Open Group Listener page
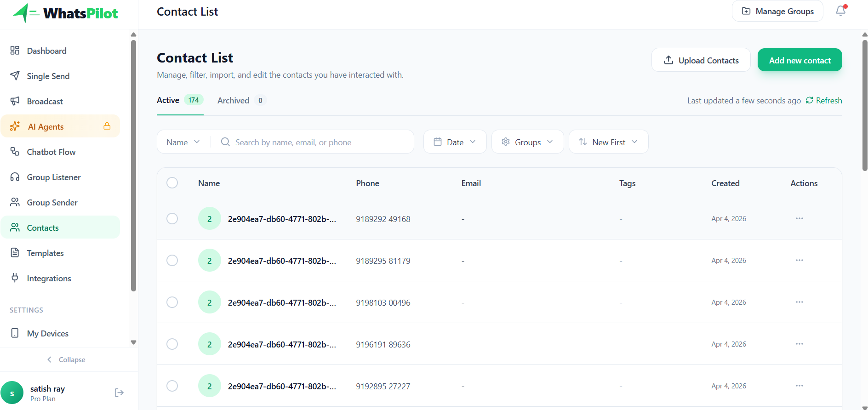This screenshot has width=868, height=410. pos(60,177)
